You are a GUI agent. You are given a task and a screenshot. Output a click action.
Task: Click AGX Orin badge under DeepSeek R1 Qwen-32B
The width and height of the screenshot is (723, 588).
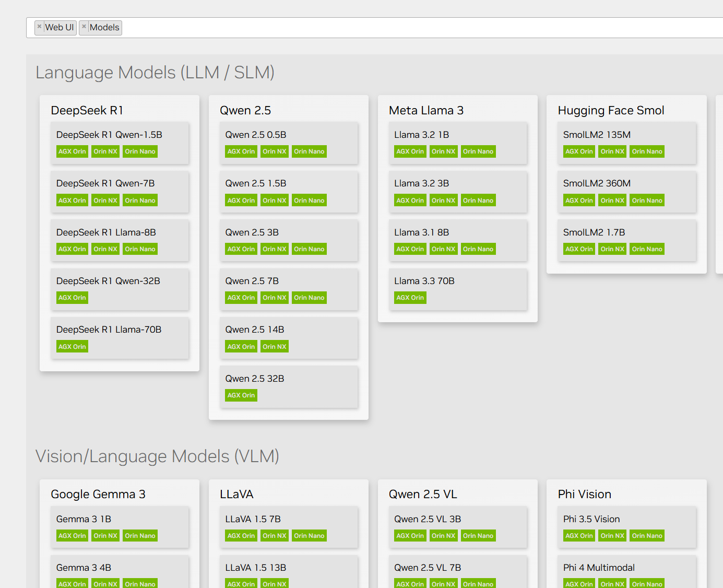(x=72, y=298)
